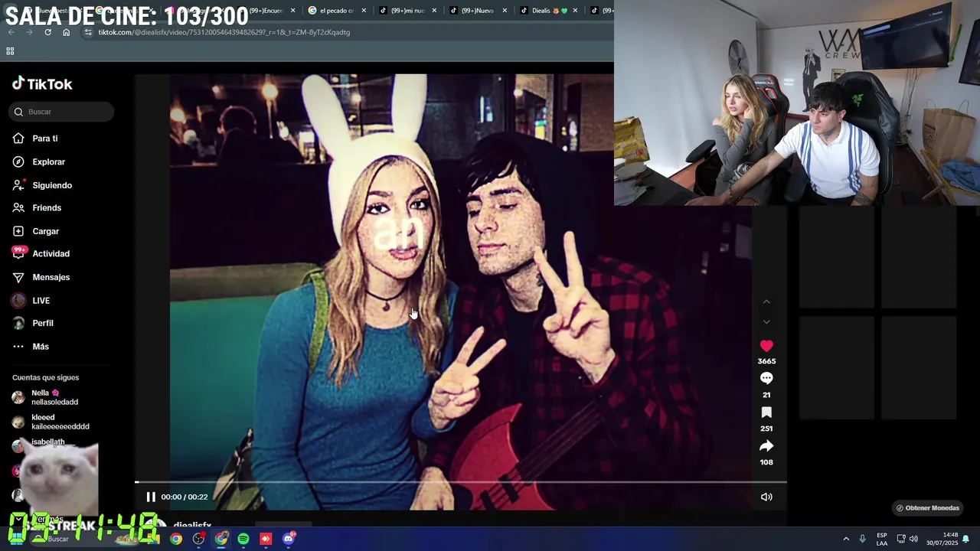The width and height of the screenshot is (980, 551).
Task: Open Spotify from the taskbar
Action: 243,539
